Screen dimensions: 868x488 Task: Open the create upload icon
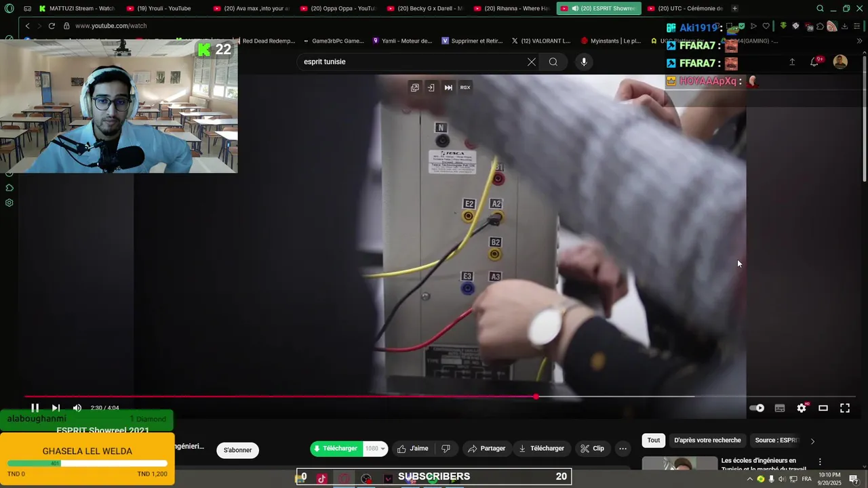click(x=792, y=62)
